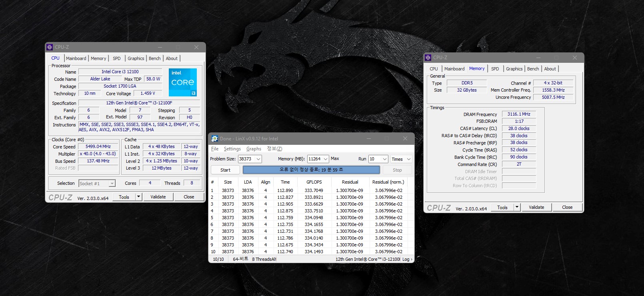This screenshot has height=296, width=644.
Task: Open the Log arrow in LinX status bar
Action: click(x=407, y=259)
